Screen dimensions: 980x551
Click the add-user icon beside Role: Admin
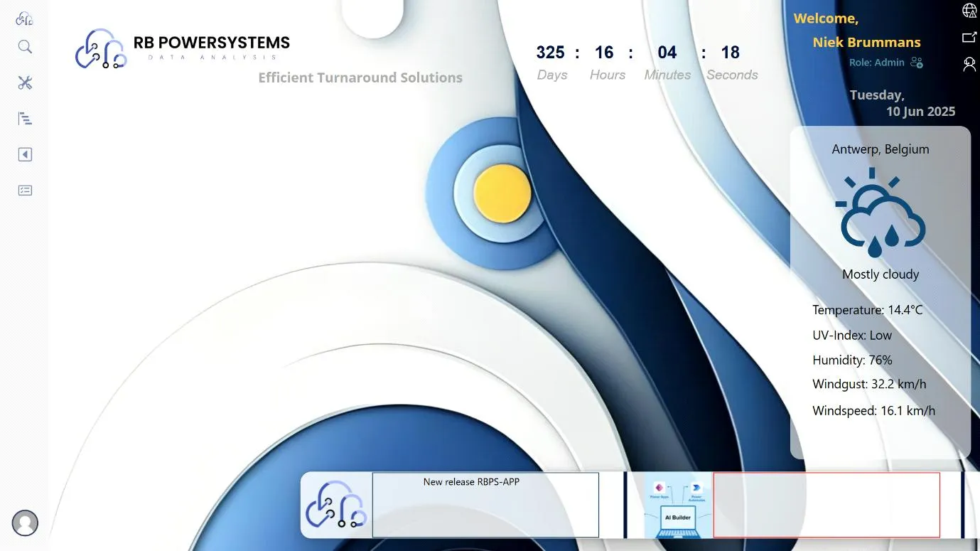(917, 63)
